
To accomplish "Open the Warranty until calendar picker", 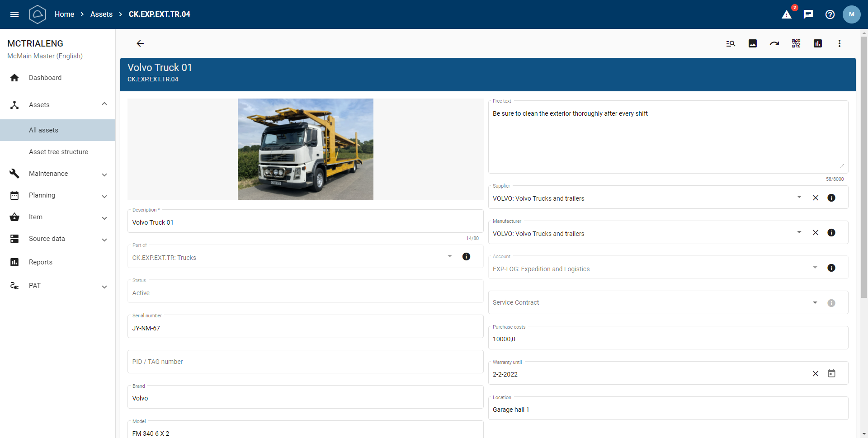I will (x=831, y=373).
